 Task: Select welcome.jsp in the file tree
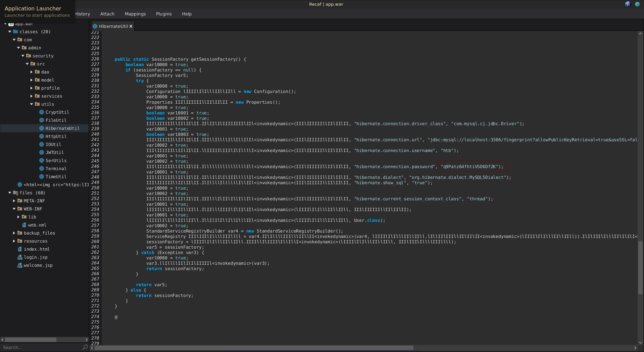pos(38,265)
